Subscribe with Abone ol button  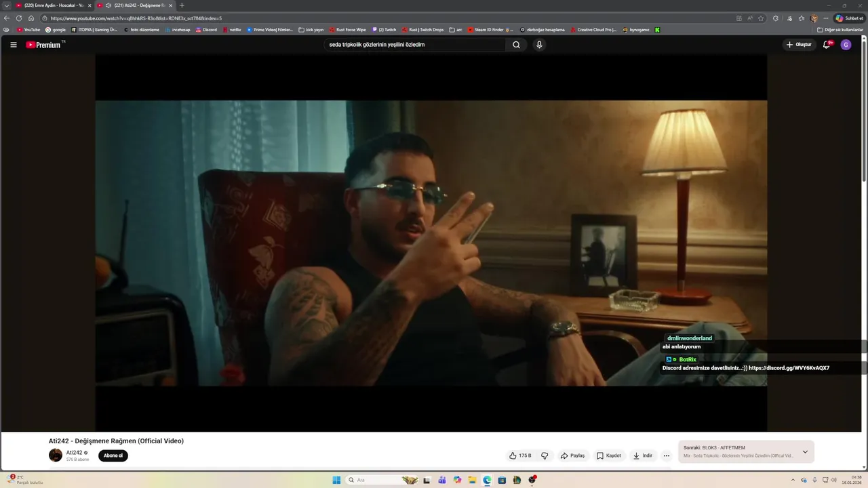pyautogui.click(x=113, y=455)
